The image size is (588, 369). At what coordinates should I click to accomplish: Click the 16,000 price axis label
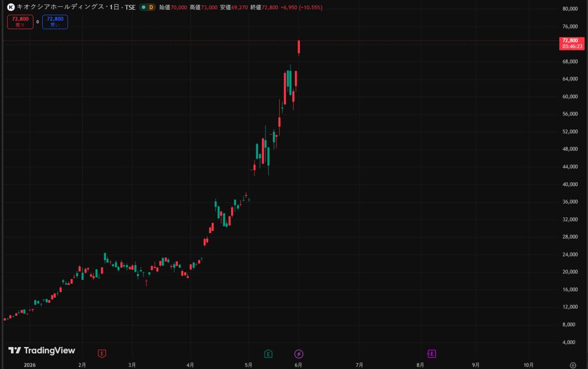(x=571, y=290)
